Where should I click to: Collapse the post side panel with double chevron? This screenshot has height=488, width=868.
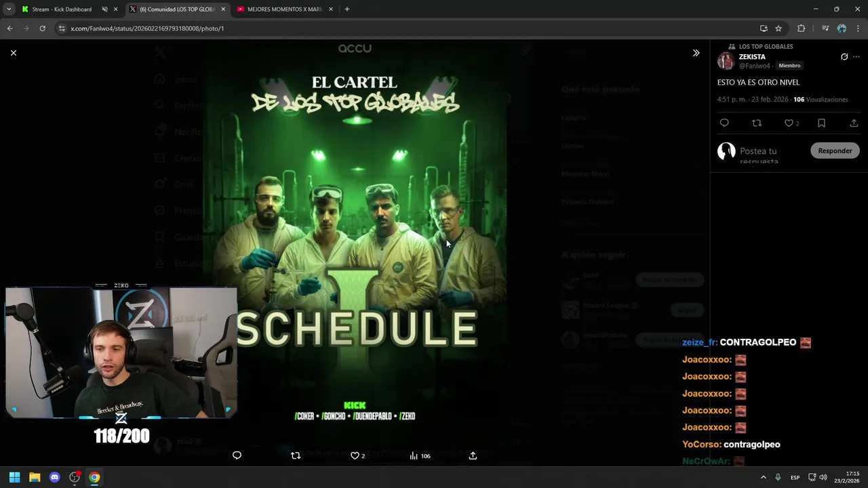point(696,53)
